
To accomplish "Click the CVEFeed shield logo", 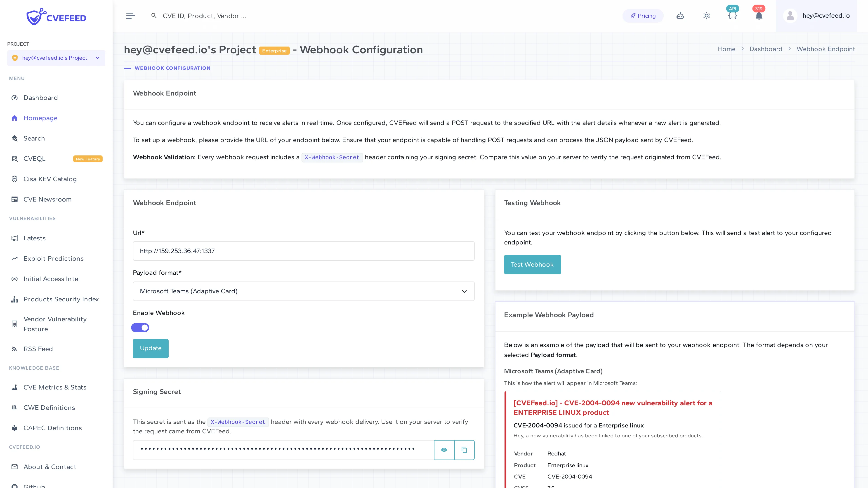I will tap(36, 16).
